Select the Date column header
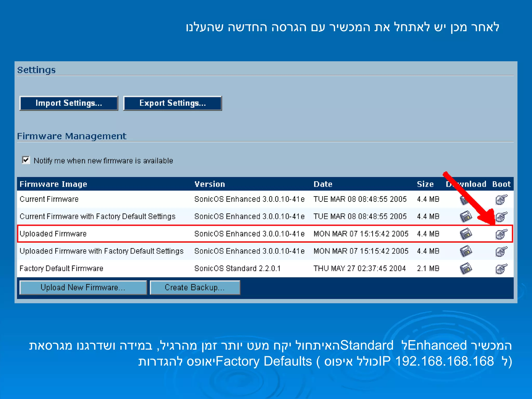 (x=323, y=184)
